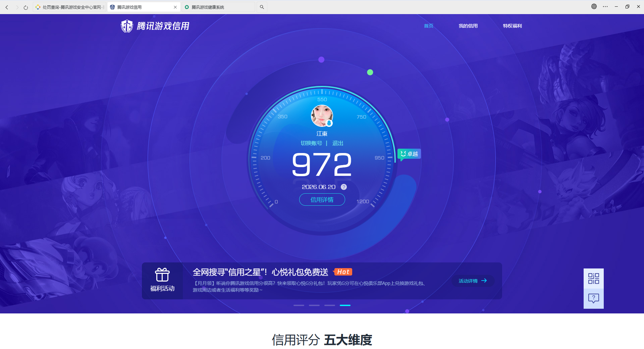
Task: Click the date 2026.06.20
Action: [319, 187]
